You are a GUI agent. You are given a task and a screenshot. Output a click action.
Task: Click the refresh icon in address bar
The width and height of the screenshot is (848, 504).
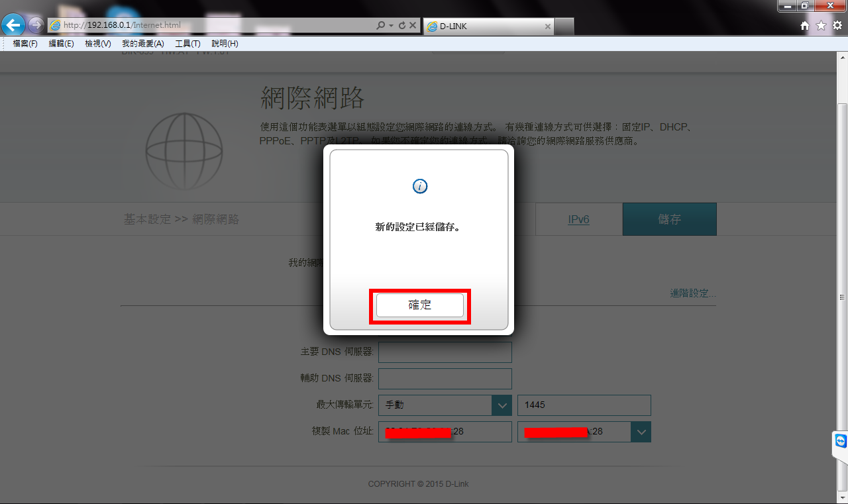[401, 26]
